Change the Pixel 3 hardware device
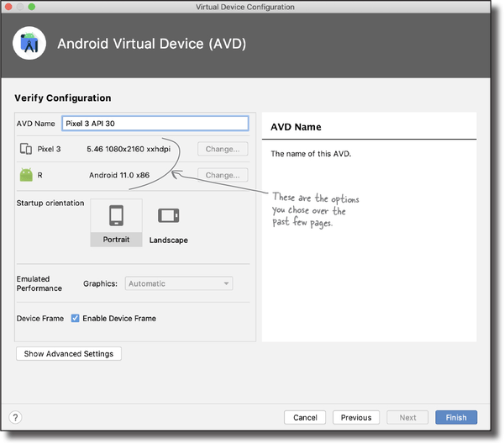 coord(223,149)
